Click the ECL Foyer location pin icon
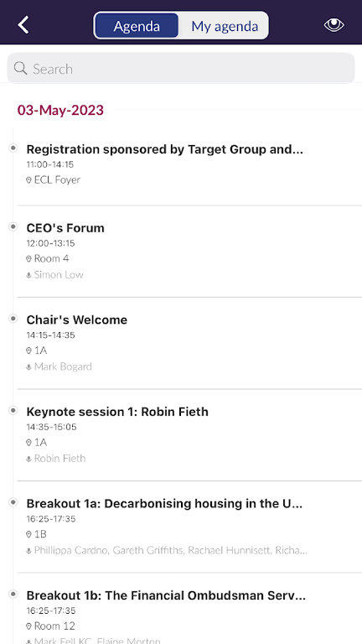Screen dimensions: 362x644 pos(28,180)
